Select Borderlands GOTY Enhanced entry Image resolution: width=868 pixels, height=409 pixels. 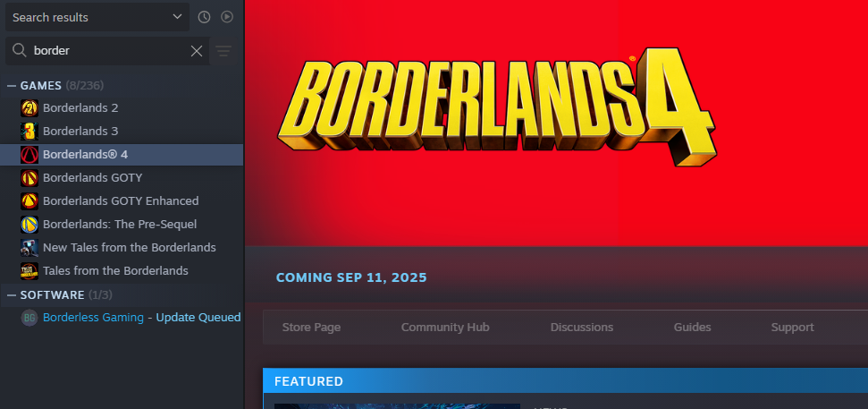tap(122, 201)
